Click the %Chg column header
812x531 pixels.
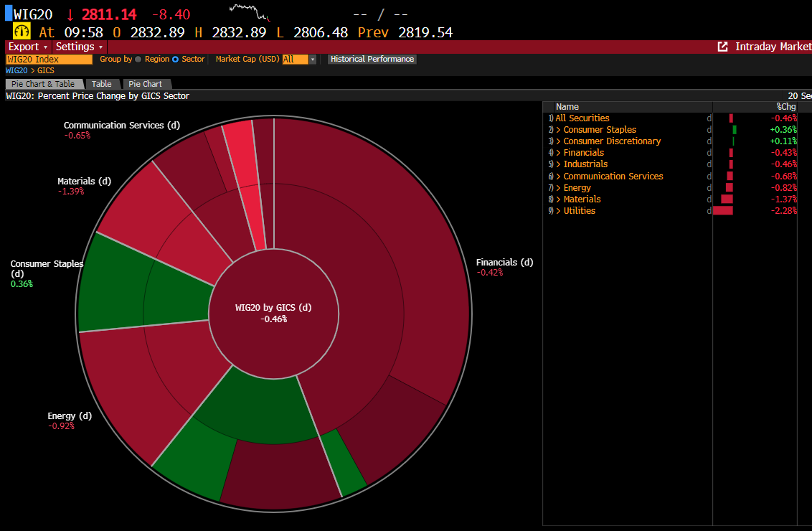(785, 107)
